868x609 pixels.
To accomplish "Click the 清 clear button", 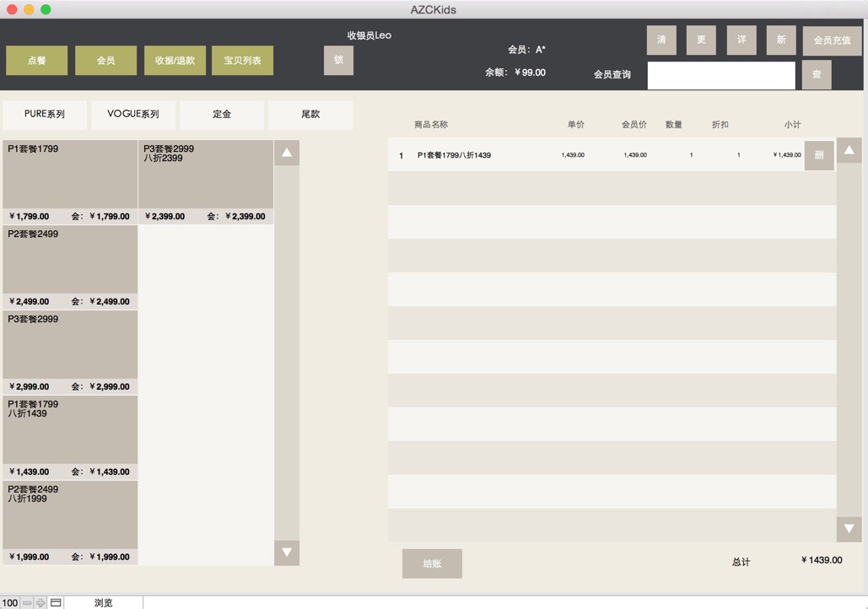I will pyautogui.click(x=661, y=40).
